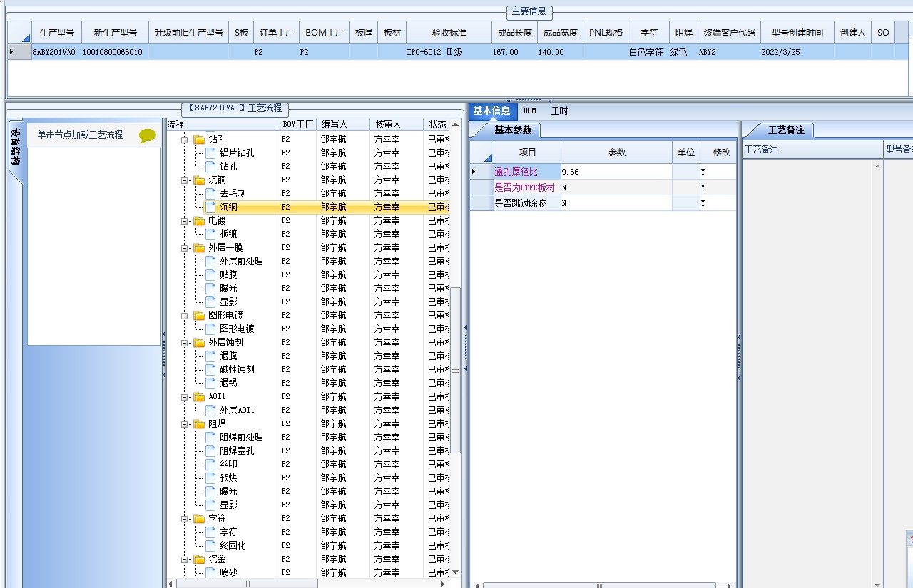Screen dimensions: 913x588
Task: Collapse the AOI1 tree node
Action: click(185, 397)
